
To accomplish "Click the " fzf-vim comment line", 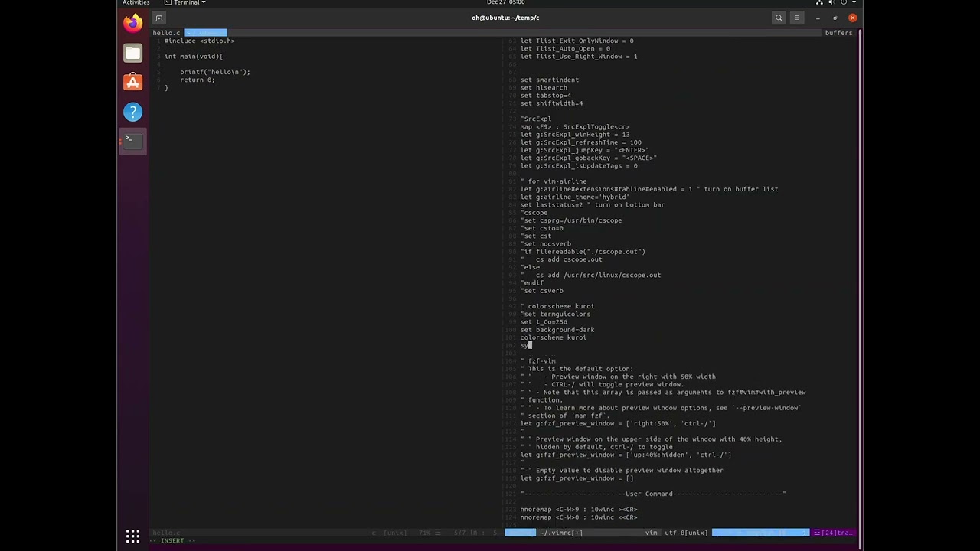I will coord(538,361).
